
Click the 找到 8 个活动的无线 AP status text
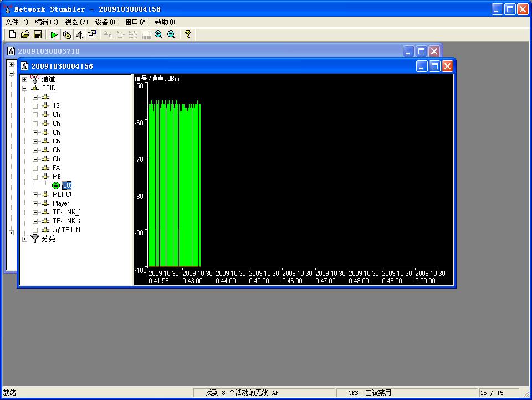point(242,393)
